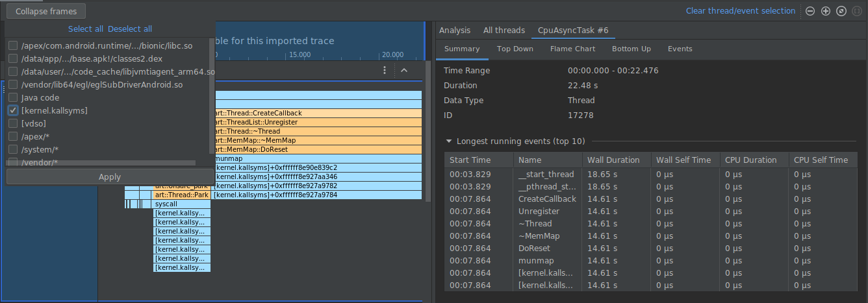The image size is (868, 303).
Task: Click Clear thread/event selection link
Action: [740, 11]
